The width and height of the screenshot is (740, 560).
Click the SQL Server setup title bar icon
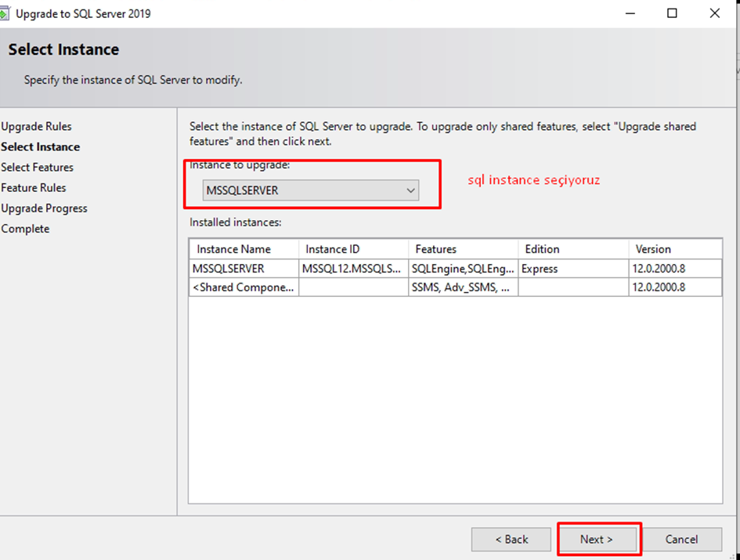[x=4, y=13]
